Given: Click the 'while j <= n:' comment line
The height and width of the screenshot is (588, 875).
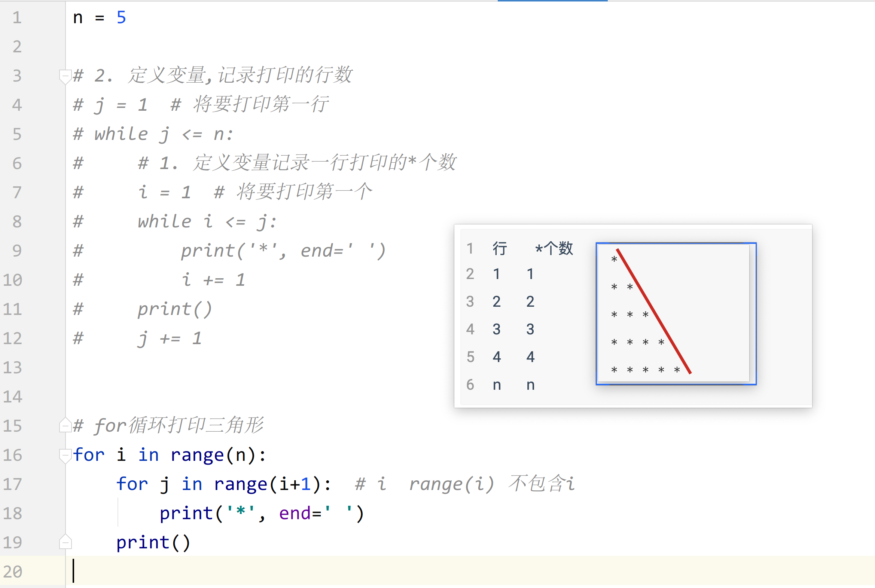Looking at the screenshot, I should coord(153,134).
